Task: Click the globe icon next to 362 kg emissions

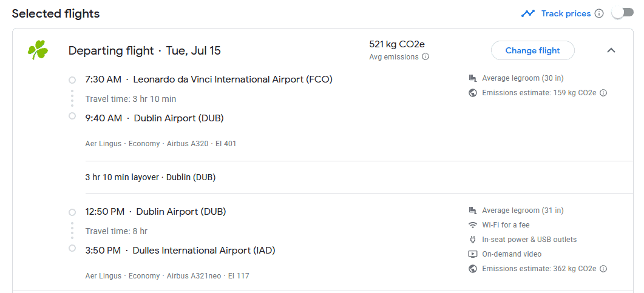Action: tap(473, 269)
